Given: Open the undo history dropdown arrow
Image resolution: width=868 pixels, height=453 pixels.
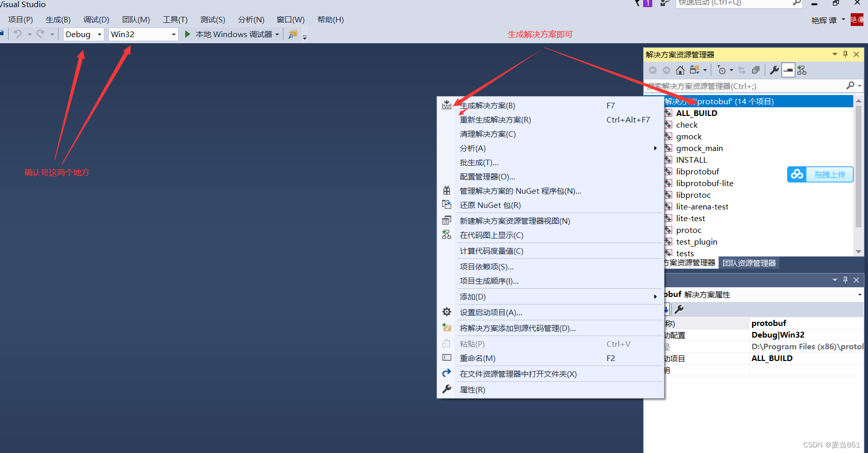Looking at the screenshot, I should coord(30,35).
